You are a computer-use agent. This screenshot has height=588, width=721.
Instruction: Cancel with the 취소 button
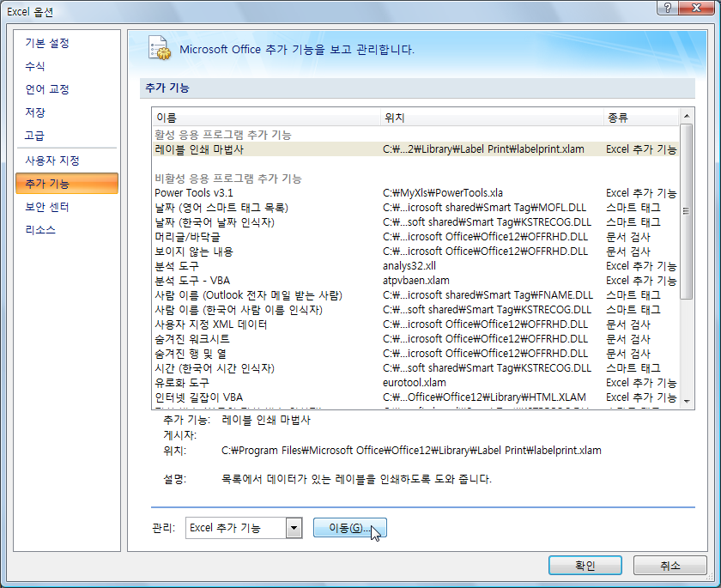669,565
